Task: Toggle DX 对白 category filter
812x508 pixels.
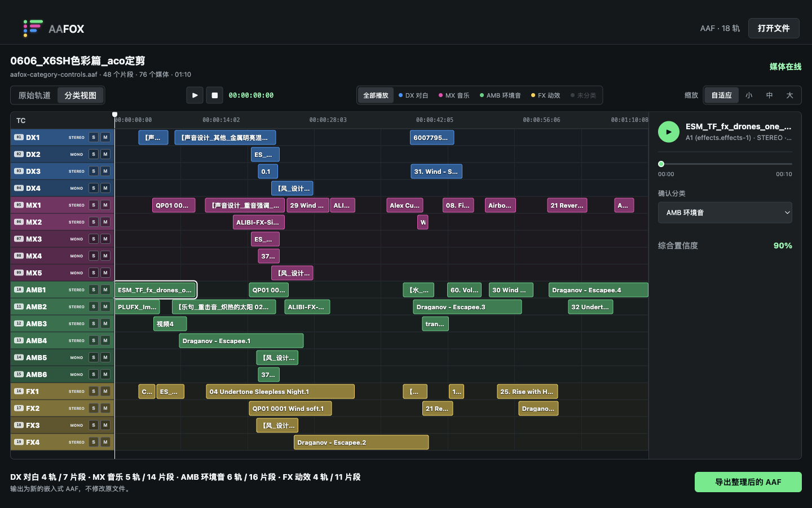Action: click(413, 95)
